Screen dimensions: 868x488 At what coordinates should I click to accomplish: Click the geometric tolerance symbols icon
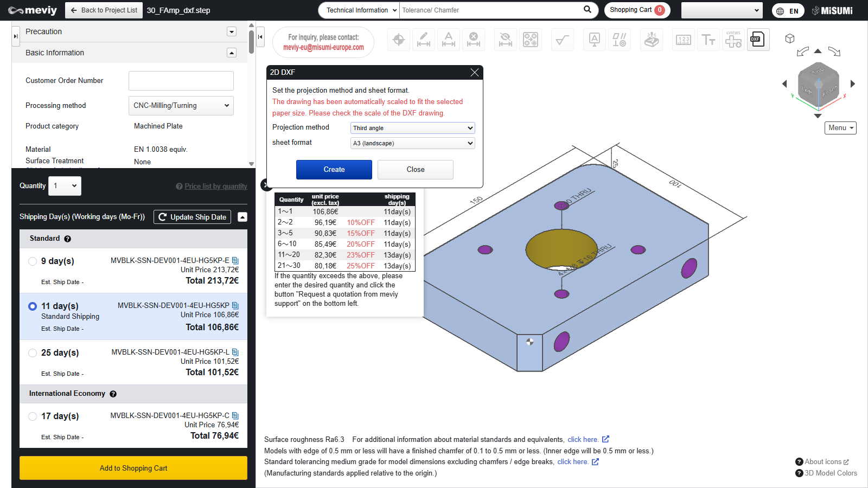pos(620,40)
